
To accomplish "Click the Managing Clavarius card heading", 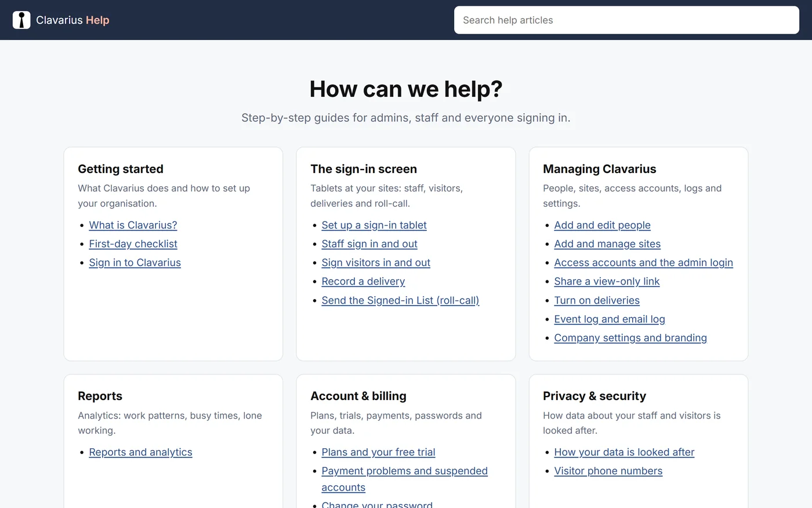I will (600, 169).
